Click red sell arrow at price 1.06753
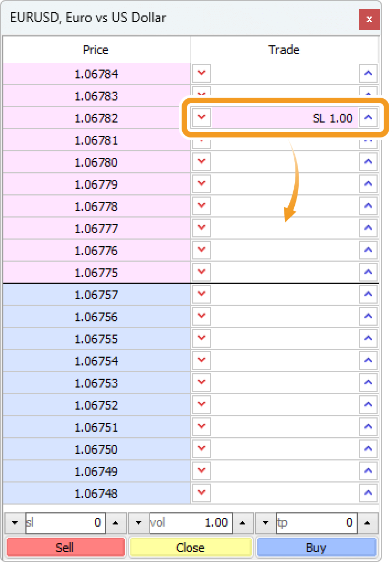 pyautogui.click(x=202, y=383)
